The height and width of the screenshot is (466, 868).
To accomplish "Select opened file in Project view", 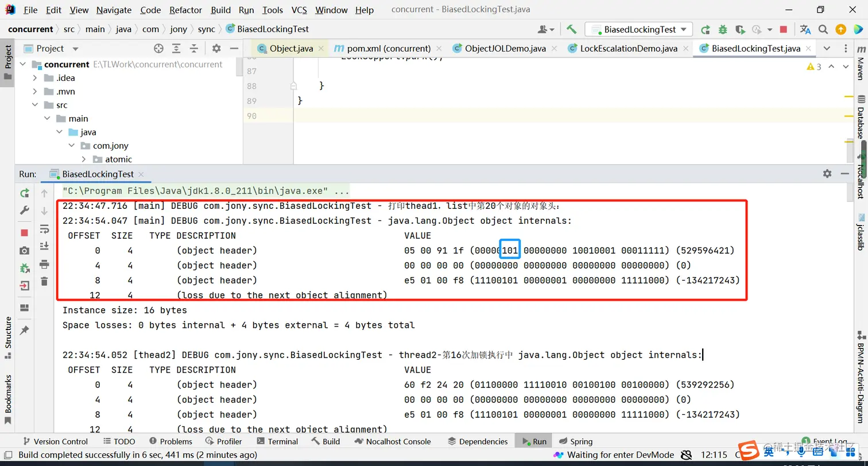I will 159,49.
